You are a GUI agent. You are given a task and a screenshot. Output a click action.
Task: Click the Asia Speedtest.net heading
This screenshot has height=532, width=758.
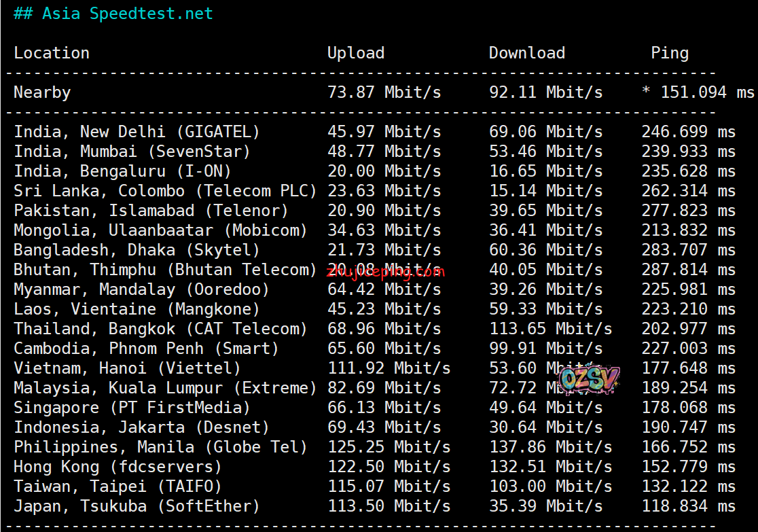[x=113, y=14]
